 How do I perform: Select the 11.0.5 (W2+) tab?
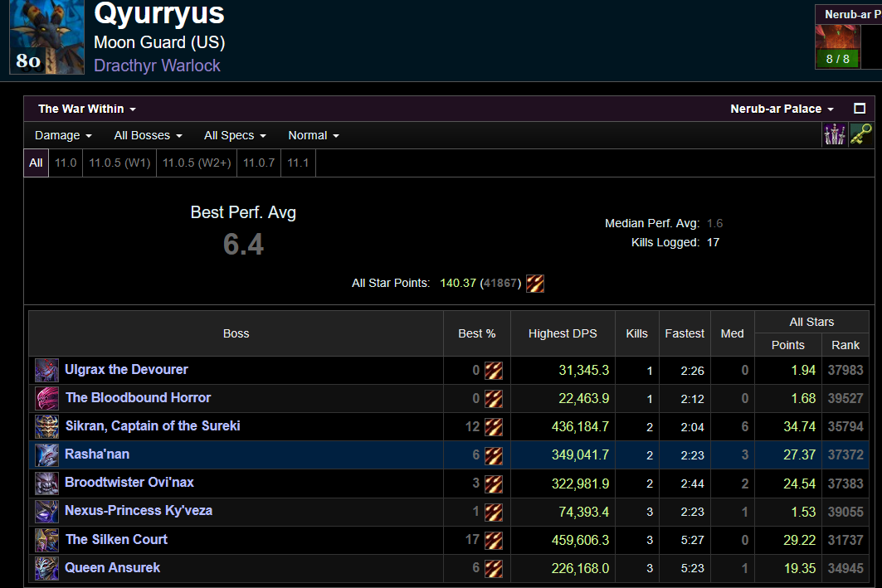point(197,163)
